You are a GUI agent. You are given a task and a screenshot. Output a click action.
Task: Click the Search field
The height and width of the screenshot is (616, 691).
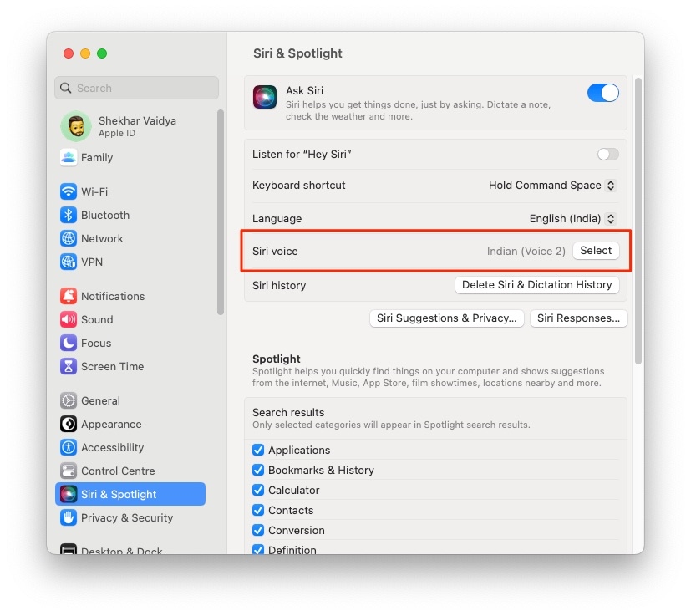click(x=137, y=88)
